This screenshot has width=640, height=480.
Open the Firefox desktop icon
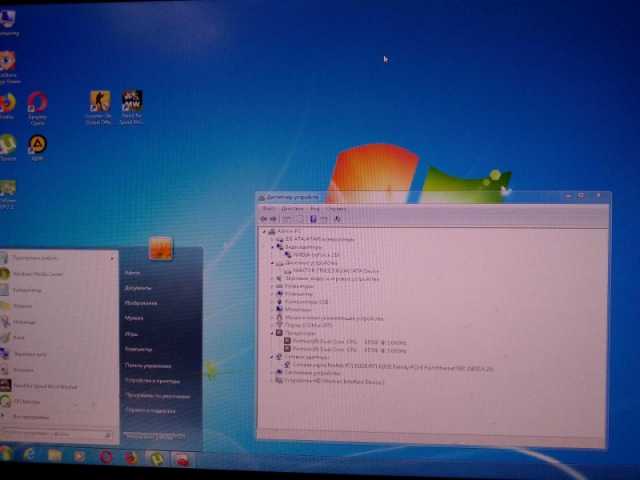[x=7, y=106]
